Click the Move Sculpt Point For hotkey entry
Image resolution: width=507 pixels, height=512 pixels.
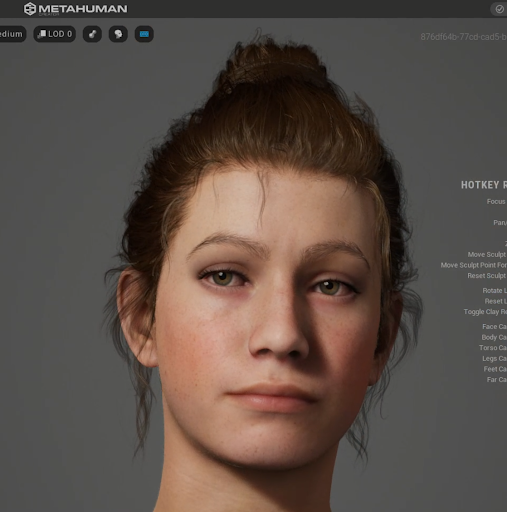pos(474,265)
